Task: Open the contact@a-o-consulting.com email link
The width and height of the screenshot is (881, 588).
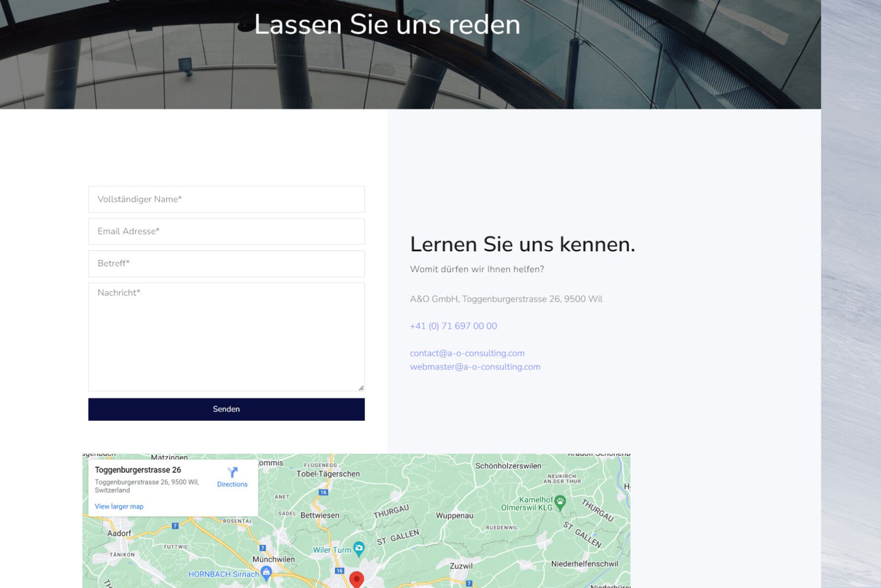Action: [467, 353]
